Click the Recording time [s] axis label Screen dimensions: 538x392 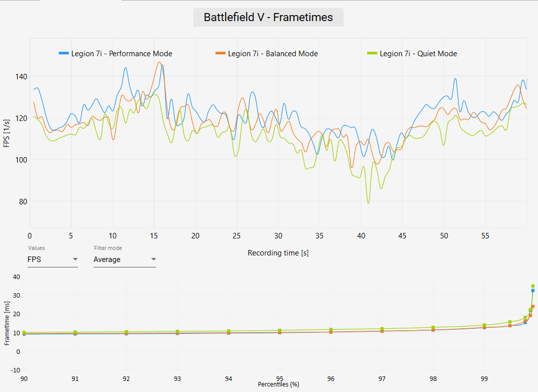click(278, 253)
